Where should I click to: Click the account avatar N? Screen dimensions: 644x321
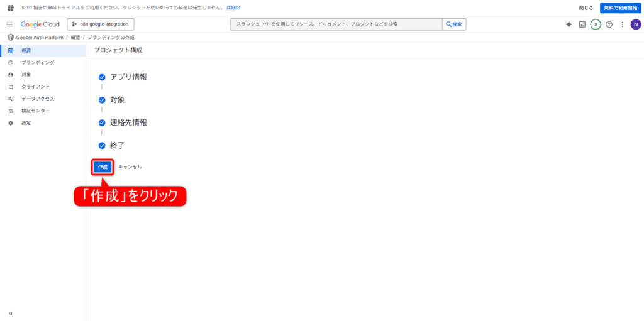pyautogui.click(x=635, y=24)
